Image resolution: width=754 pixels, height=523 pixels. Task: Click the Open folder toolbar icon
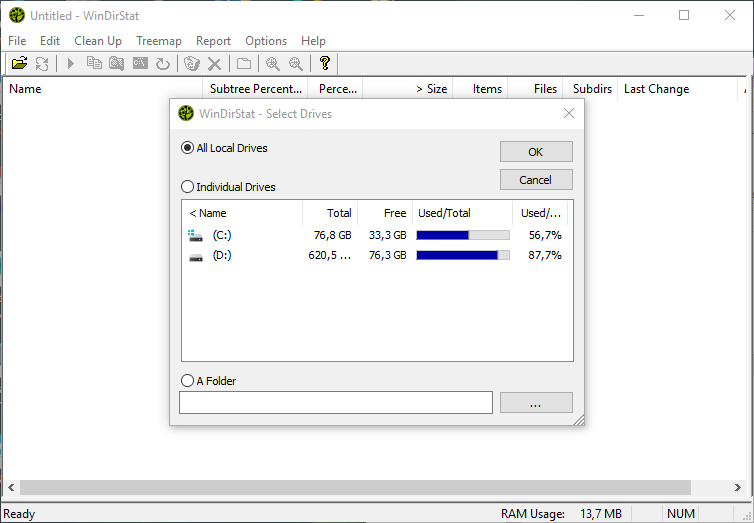tap(19, 64)
